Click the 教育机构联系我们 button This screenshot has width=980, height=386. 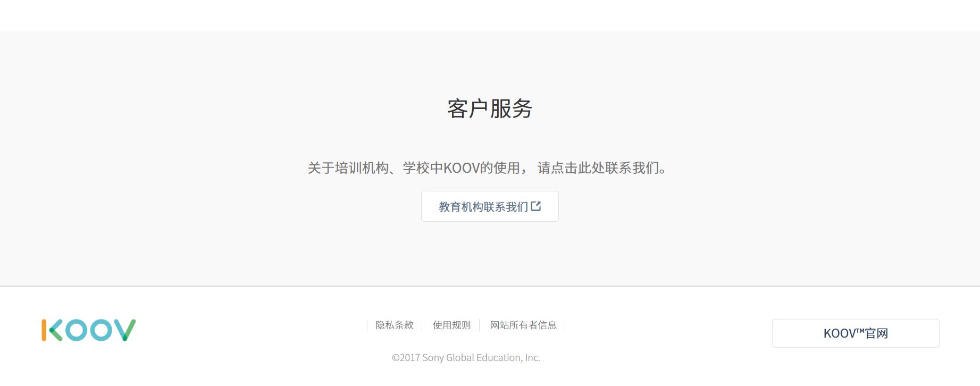[x=483, y=207]
